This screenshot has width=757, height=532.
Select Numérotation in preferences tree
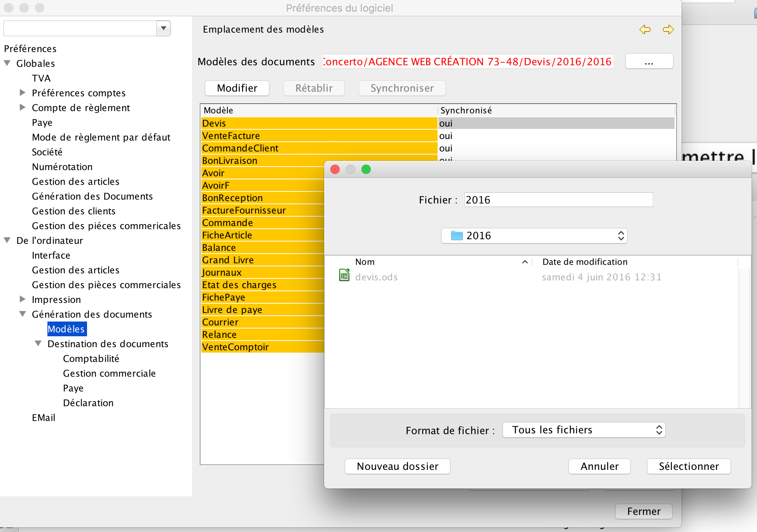62,167
